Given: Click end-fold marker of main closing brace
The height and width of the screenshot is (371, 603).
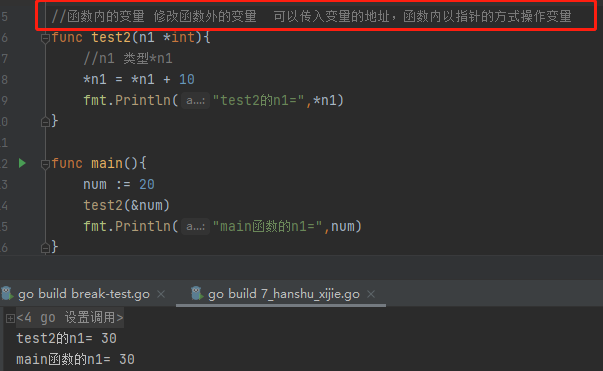Looking at the screenshot, I should point(45,248).
